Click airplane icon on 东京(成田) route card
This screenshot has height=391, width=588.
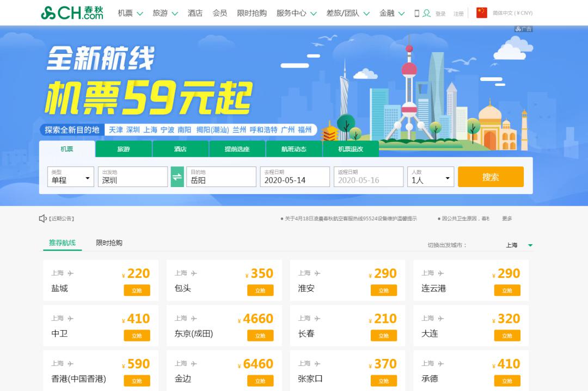(x=194, y=319)
